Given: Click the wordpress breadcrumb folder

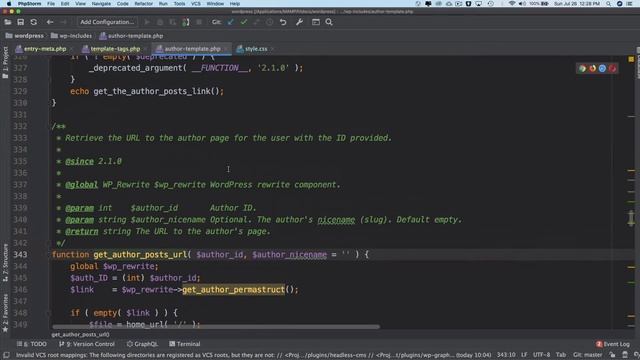Looking at the screenshot, I should pyautogui.click(x=24, y=36).
